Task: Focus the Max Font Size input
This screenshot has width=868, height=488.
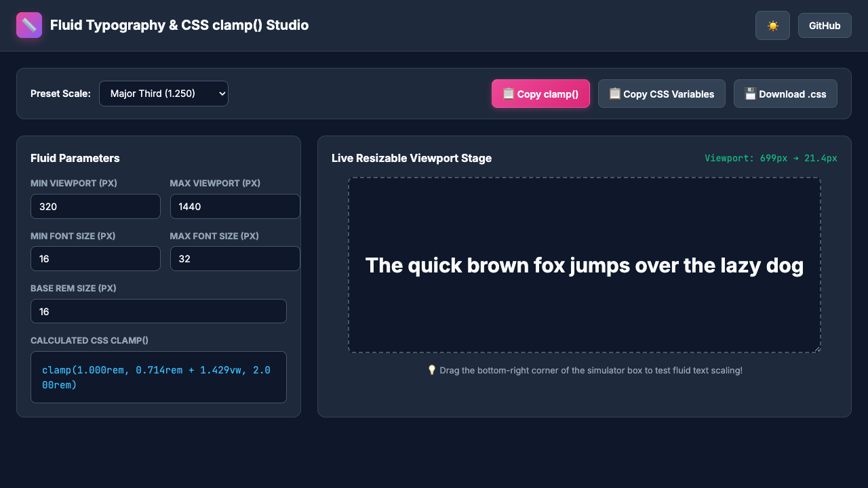Action: 235,259
